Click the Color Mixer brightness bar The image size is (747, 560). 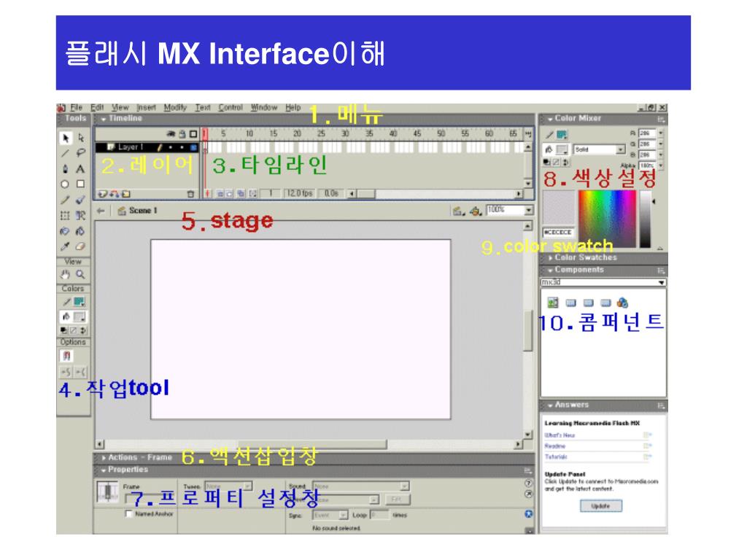point(645,219)
